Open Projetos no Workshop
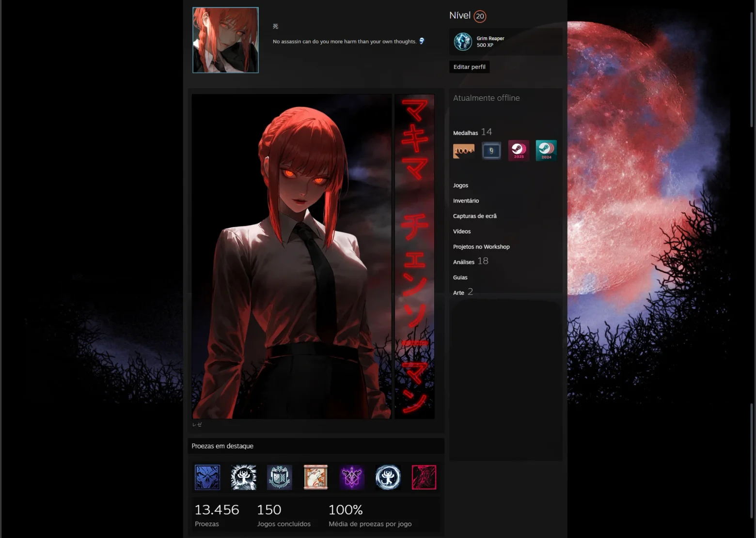The width and height of the screenshot is (756, 538). 481,247
